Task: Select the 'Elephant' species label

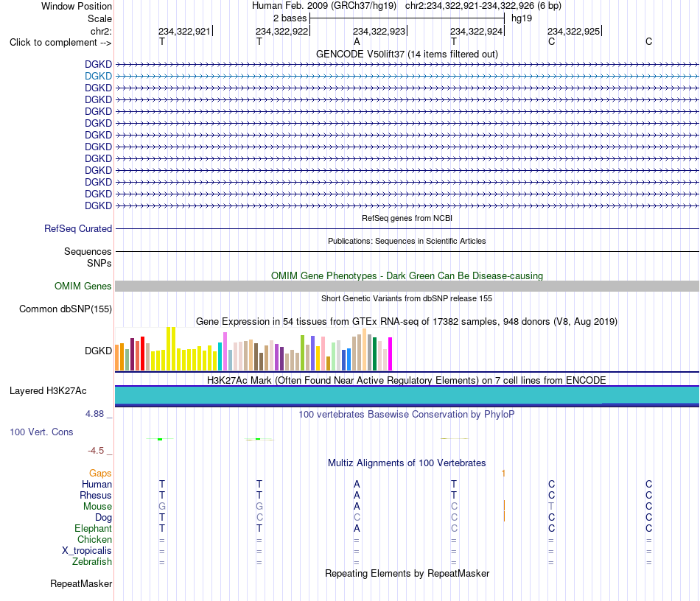Action: point(94,528)
